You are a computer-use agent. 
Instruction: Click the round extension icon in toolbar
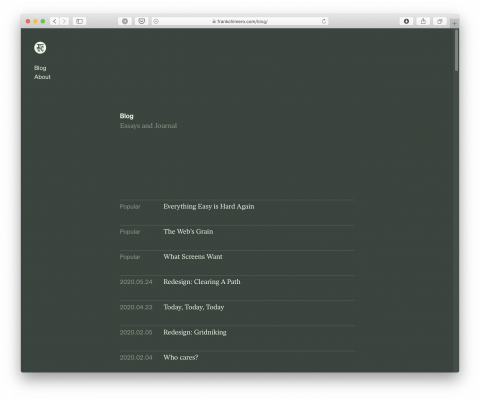(125, 21)
